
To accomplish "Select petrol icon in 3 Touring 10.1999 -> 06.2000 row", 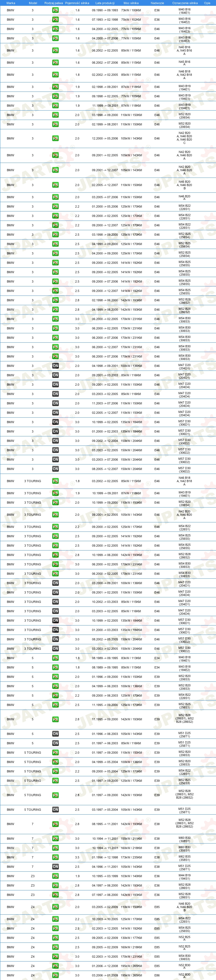I will [x=55, y=555].
